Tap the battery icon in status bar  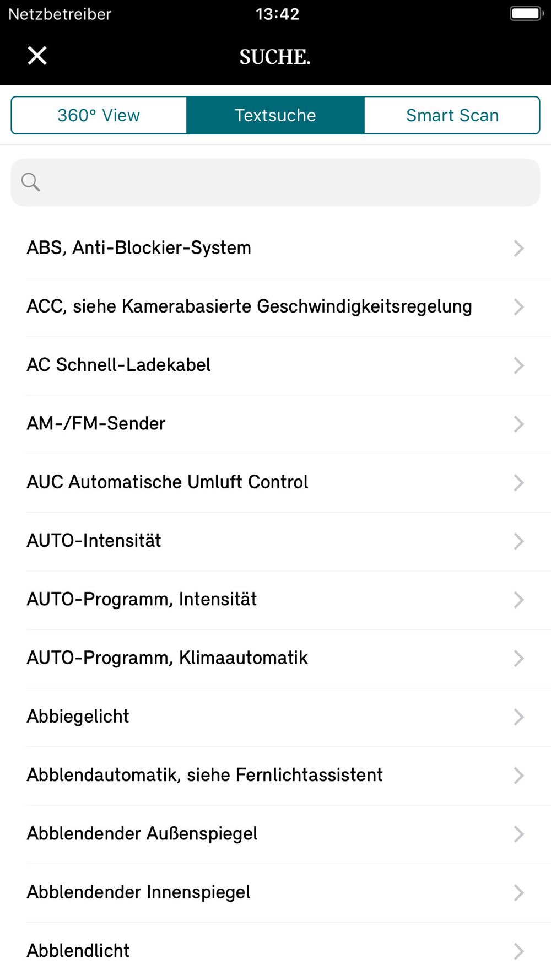click(526, 14)
